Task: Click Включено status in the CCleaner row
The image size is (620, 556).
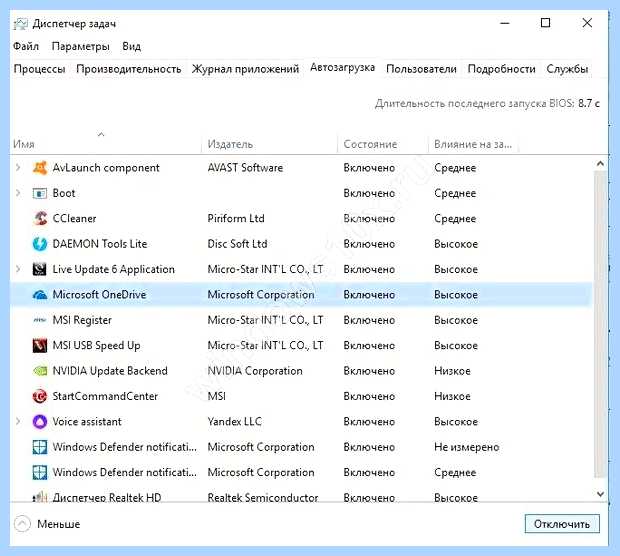Action: pos(369,219)
